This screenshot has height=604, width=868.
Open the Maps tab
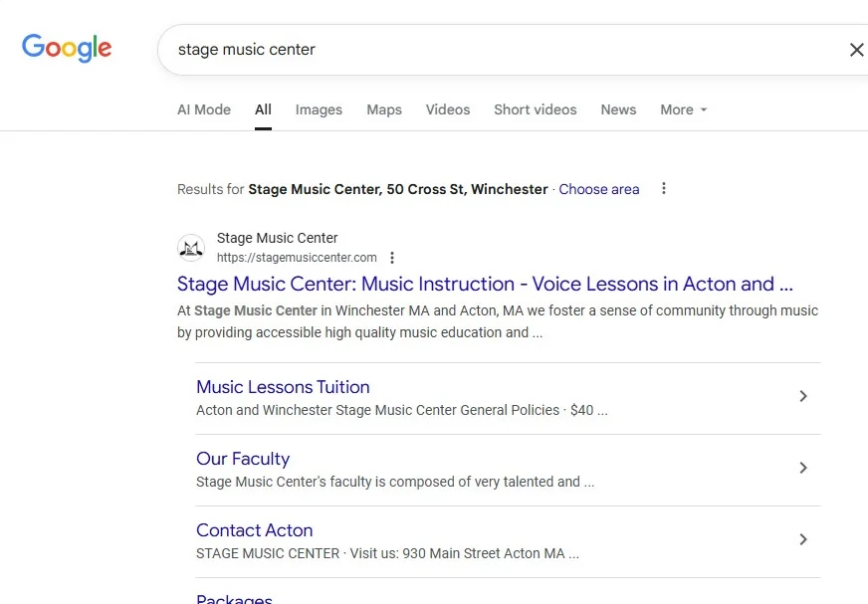(384, 109)
